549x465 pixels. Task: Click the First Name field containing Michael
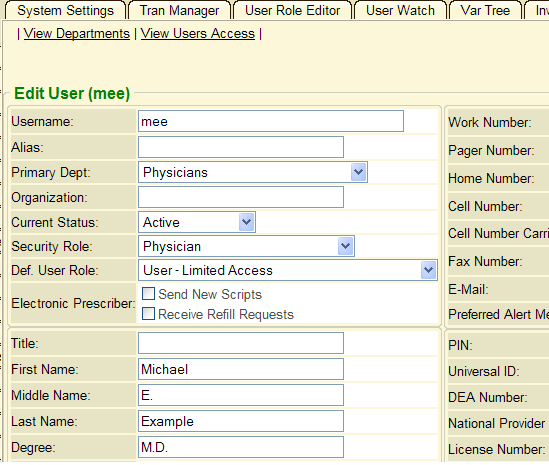(x=241, y=369)
